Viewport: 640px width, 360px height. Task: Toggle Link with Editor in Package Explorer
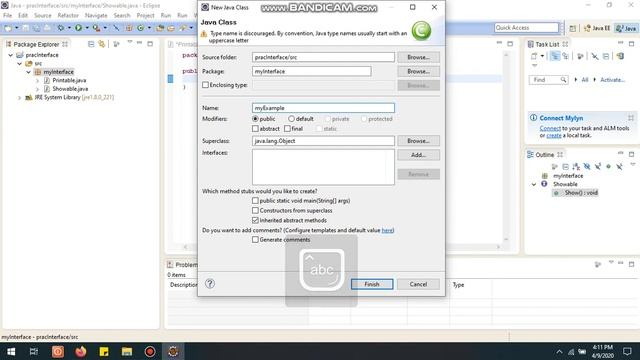tap(101, 44)
